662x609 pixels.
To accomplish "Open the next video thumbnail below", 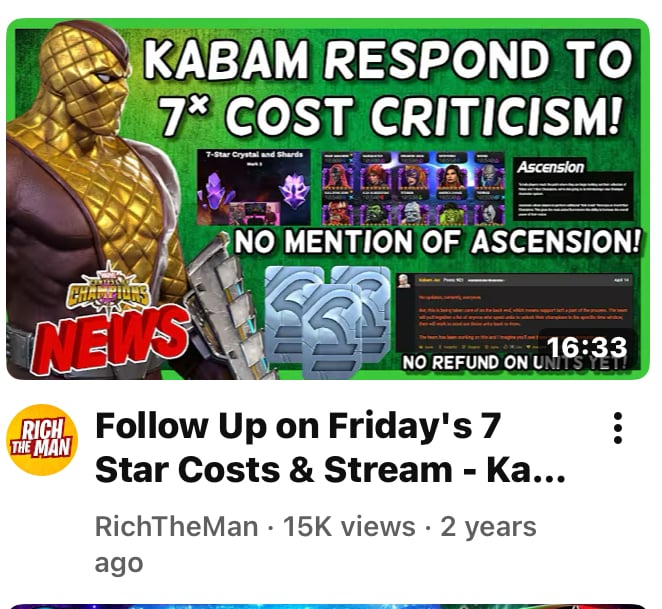I will [328, 606].
